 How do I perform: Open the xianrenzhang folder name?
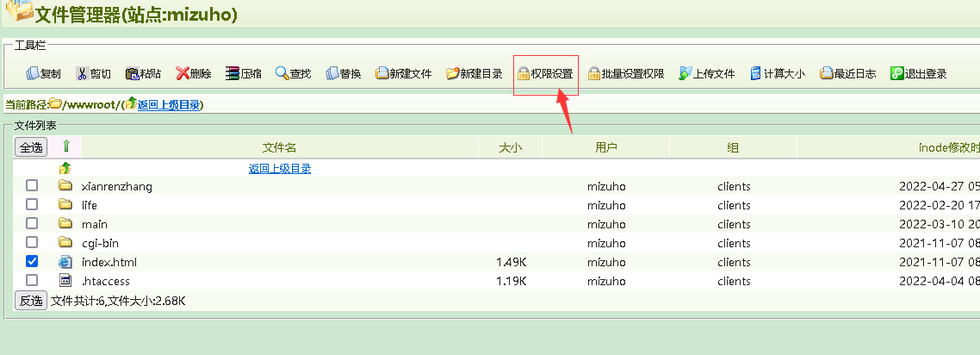point(117,186)
